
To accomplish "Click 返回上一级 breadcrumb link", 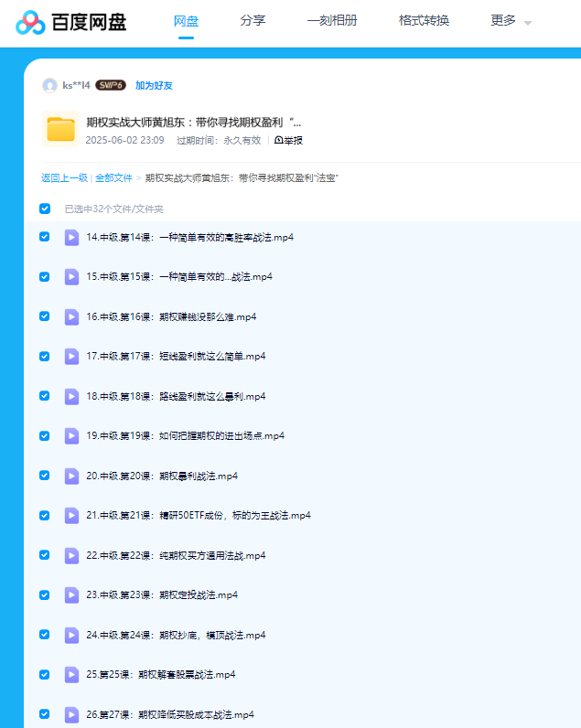I will click(64, 177).
